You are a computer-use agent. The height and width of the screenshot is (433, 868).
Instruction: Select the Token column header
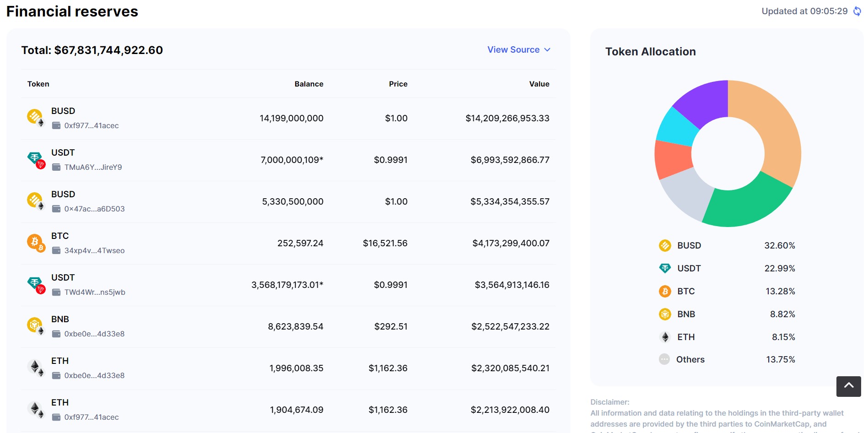38,84
